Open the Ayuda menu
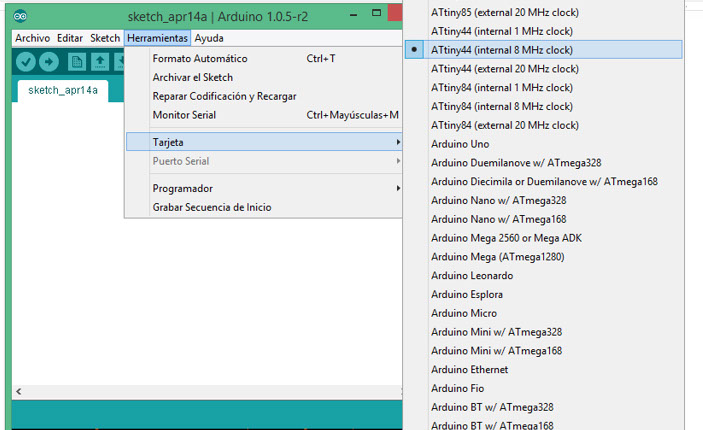703x430 pixels. pyautogui.click(x=209, y=38)
